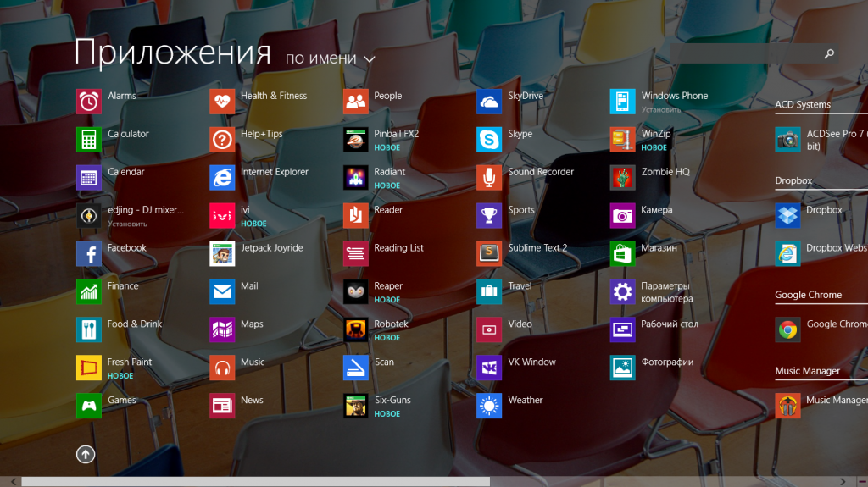Open the Zombie HQ game icon
868x487 pixels.
(x=622, y=178)
